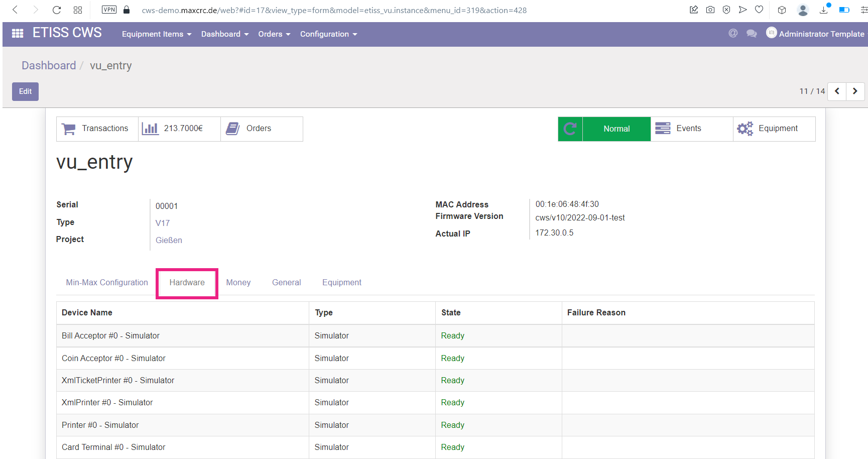Click the Administrator Template avatar
The height and width of the screenshot is (459, 868).
click(x=772, y=33)
